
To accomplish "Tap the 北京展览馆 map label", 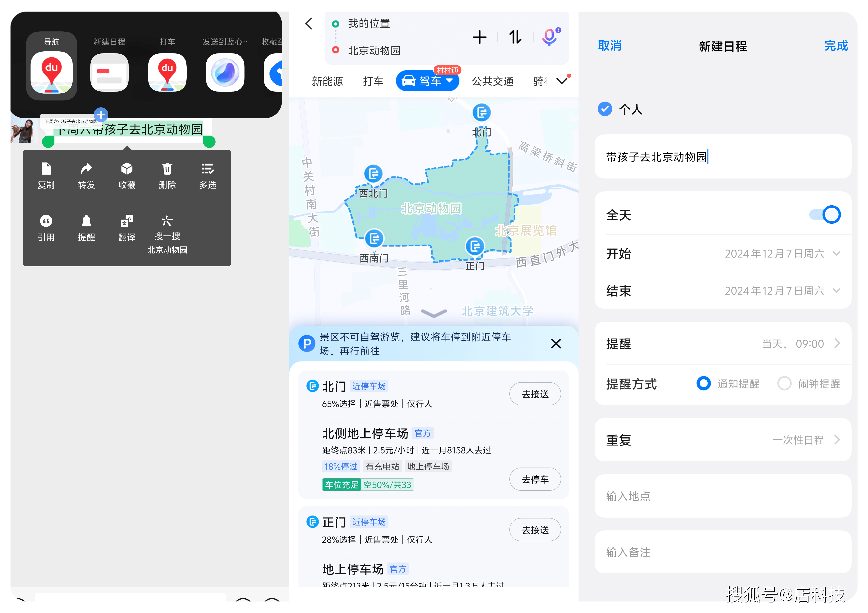I will pos(525,230).
